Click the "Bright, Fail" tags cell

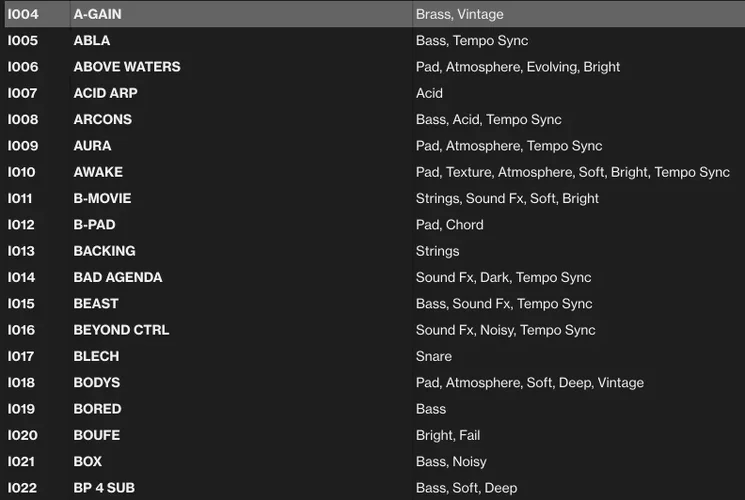(448, 436)
